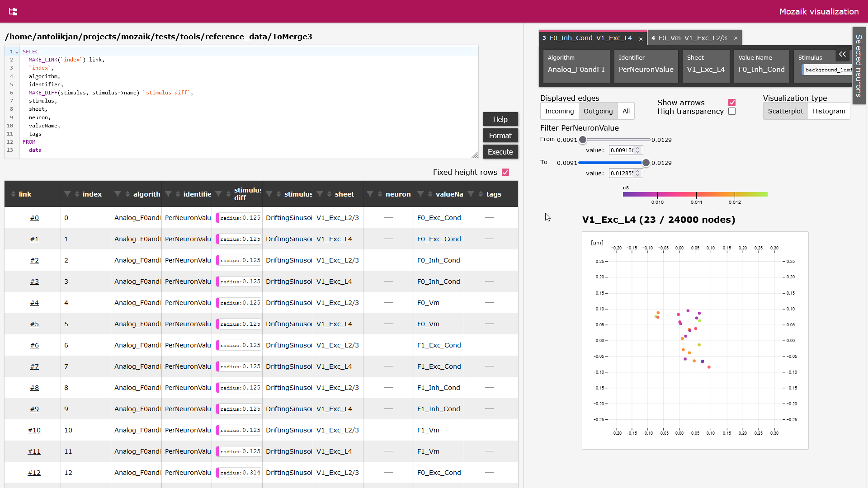Step the From value spinner
The width and height of the screenshot is (868, 488).
638,150
